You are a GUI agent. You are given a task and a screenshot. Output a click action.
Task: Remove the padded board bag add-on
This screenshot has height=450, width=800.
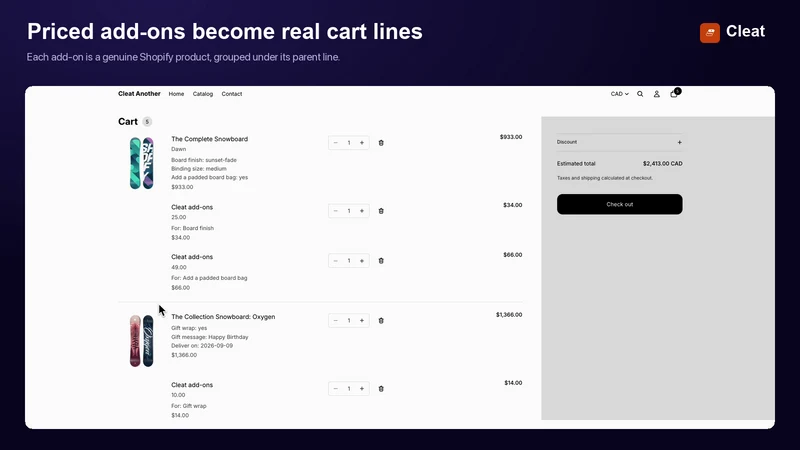coord(381,261)
